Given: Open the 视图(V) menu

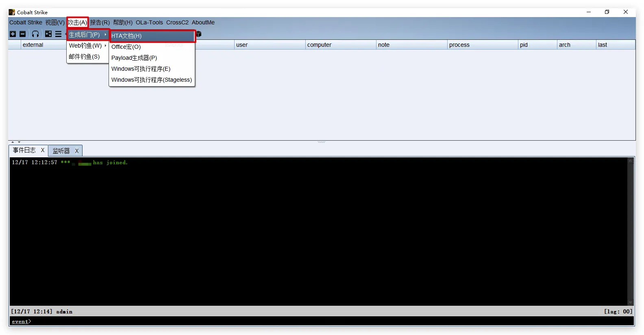Looking at the screenshot, I should [x=55, y=22].
